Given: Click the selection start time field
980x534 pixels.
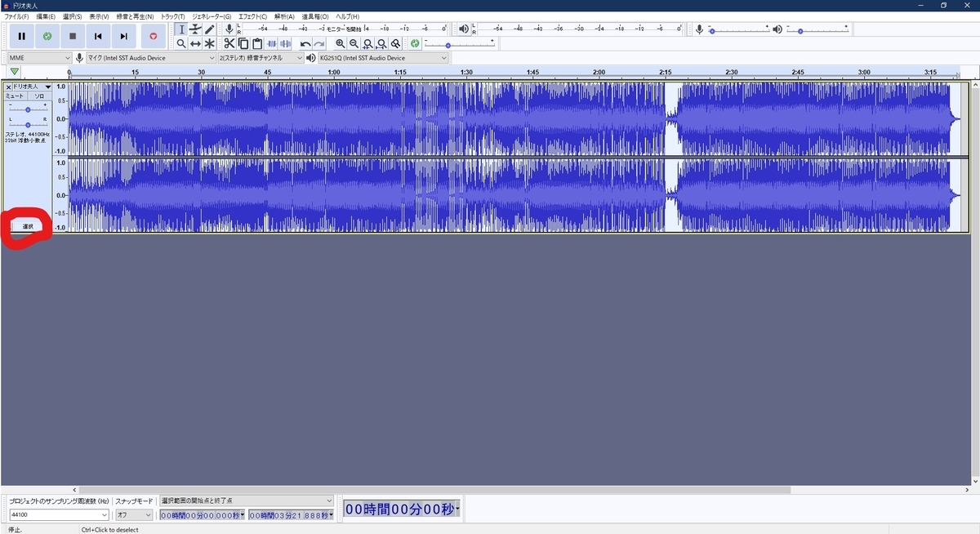Looking at the screenshot, I should [202, 515].
